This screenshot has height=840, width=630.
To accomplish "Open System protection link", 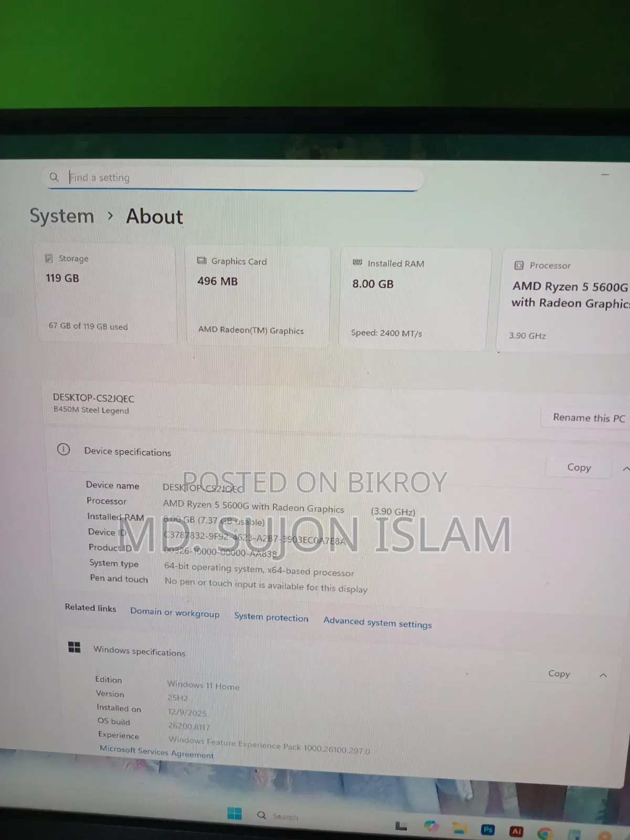I will tap(271, 617).
